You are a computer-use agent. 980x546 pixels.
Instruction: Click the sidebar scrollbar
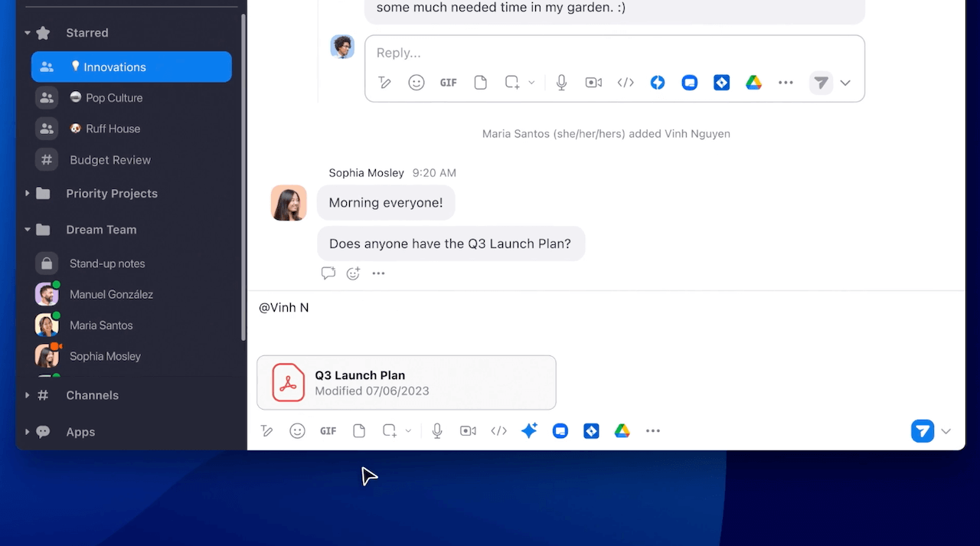click(243, 176)
